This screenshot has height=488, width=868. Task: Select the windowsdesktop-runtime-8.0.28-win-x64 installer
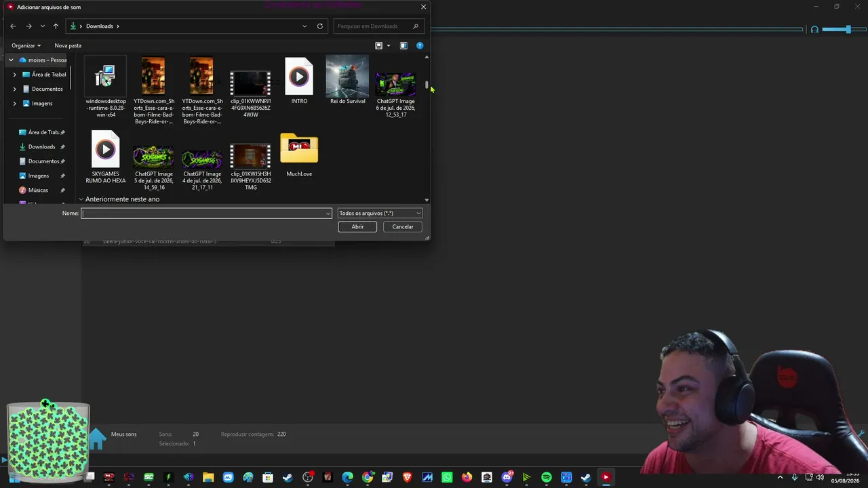tap(106, 87)
